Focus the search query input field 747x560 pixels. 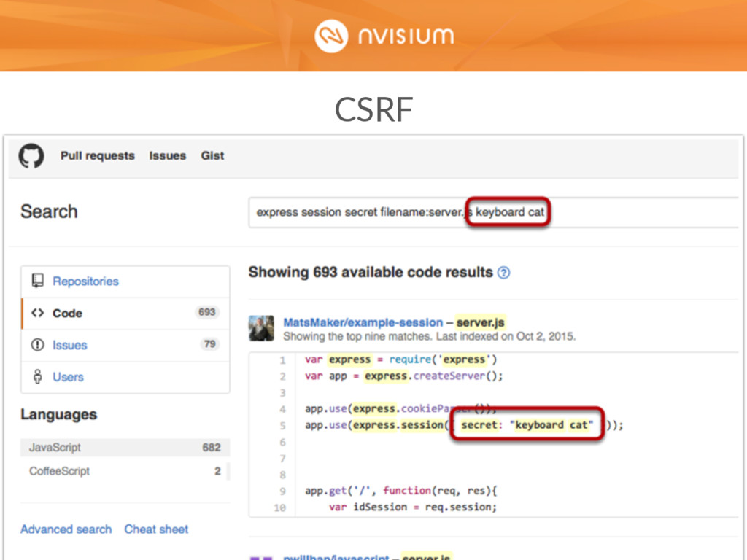pos(493,212)
